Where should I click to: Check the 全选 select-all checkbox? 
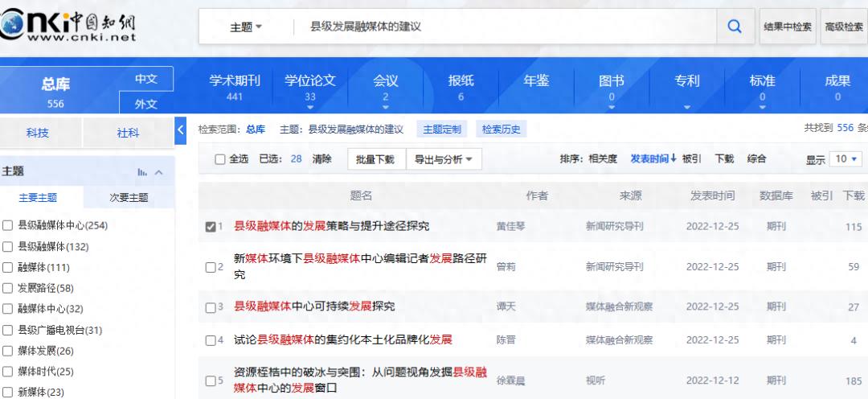coord(219,159)
